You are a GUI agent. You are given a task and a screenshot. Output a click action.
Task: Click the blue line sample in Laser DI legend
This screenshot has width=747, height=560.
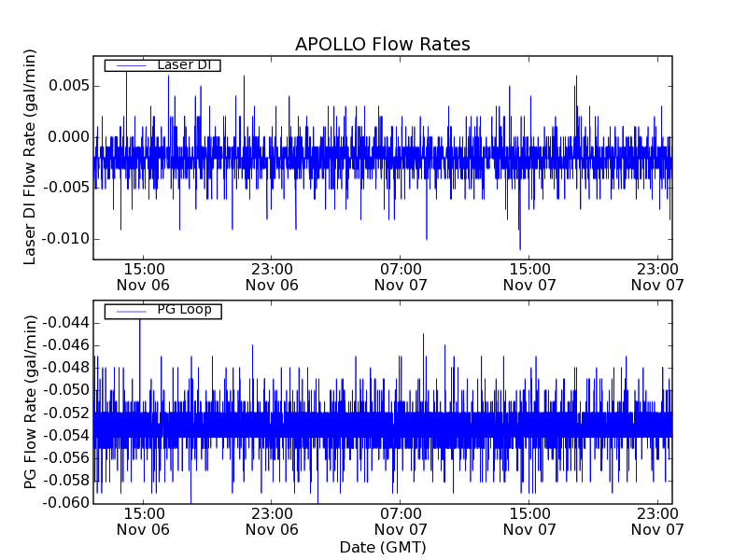coord(129,65)
